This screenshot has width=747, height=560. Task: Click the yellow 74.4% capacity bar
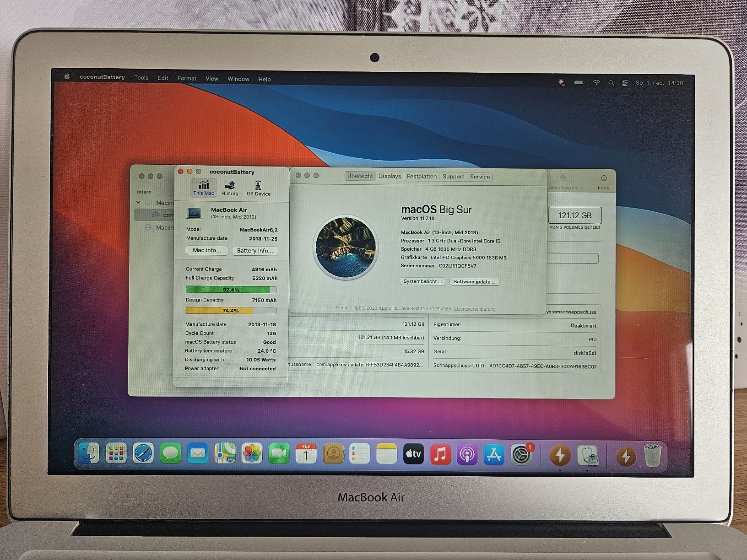231,311
